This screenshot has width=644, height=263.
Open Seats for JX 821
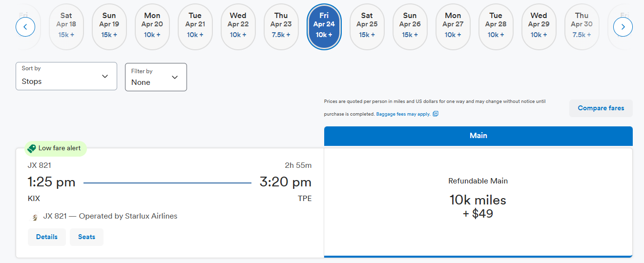pos(86,237)
